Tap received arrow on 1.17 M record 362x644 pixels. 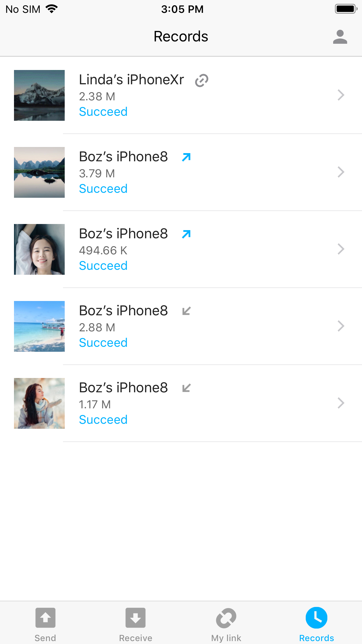(186, 388)
